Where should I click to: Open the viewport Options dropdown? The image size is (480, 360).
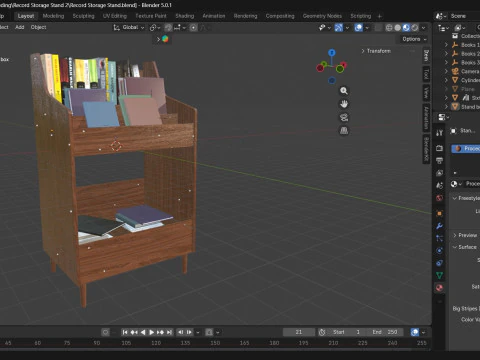pyautogui.click(x=414, y=39)
